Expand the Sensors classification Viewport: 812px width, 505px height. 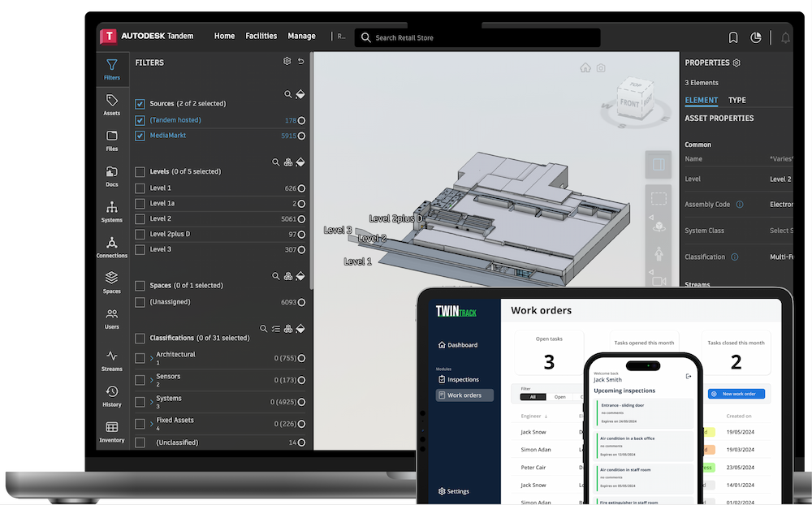pyautogui.click(x=152, y=380)
